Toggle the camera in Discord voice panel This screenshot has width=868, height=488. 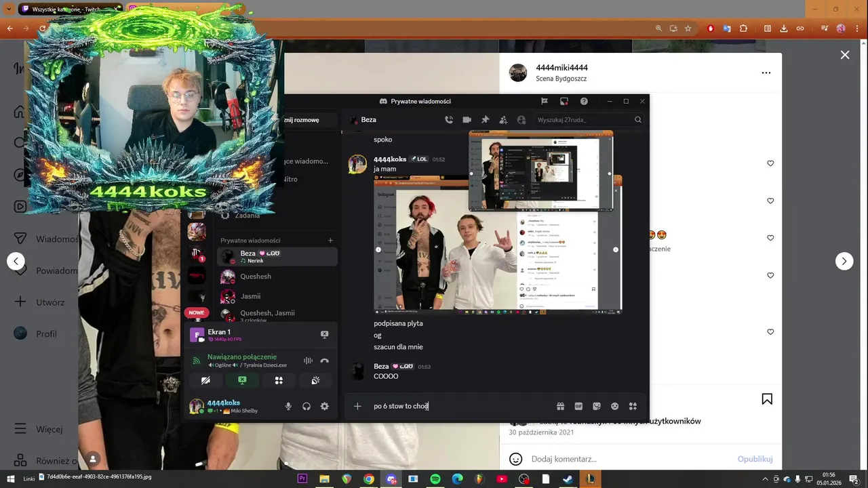(205, 380)
